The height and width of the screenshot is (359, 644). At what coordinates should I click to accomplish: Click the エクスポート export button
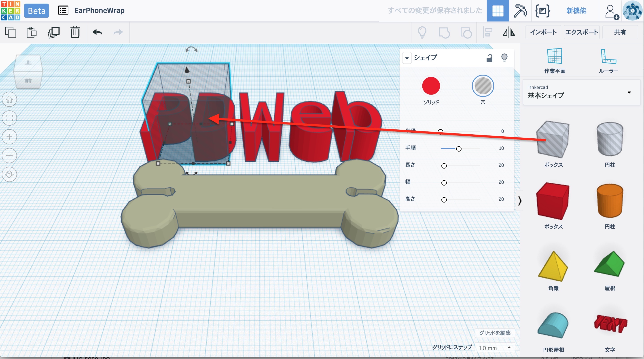[581, 32]
